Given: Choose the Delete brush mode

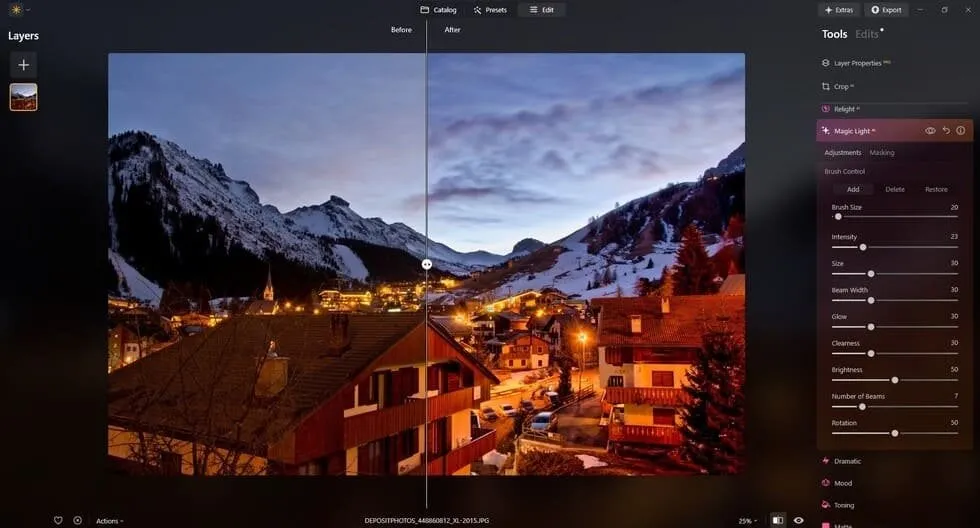Looking at the screenshot, I should [x=895, y=189].
